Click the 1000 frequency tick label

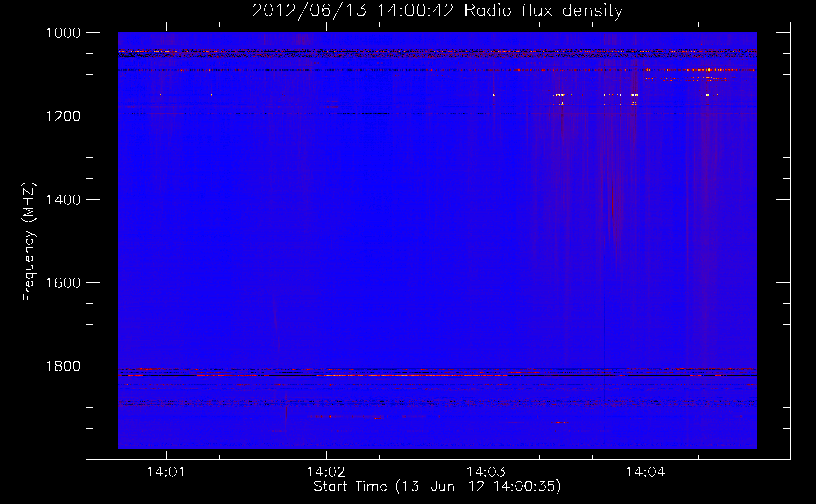(63, 33)
